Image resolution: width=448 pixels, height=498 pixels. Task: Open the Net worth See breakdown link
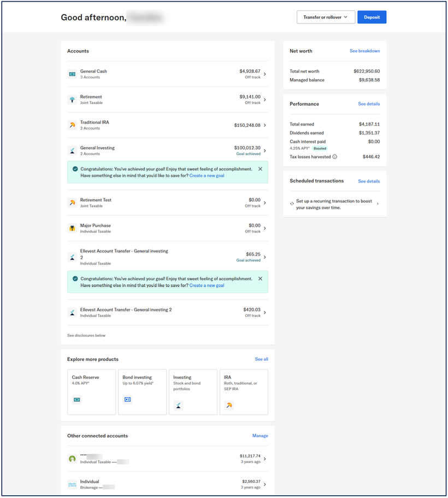pyautogui.click(x=364, y=51)
